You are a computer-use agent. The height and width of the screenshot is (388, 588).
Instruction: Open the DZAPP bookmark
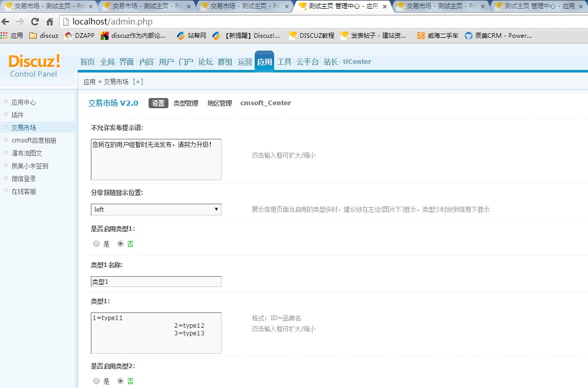[81, 36]
